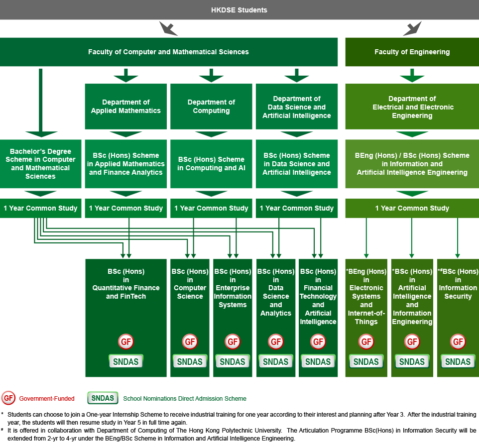Click SNDAS badge under Enterprise Information Systems
479x448 pixels.
233,361
